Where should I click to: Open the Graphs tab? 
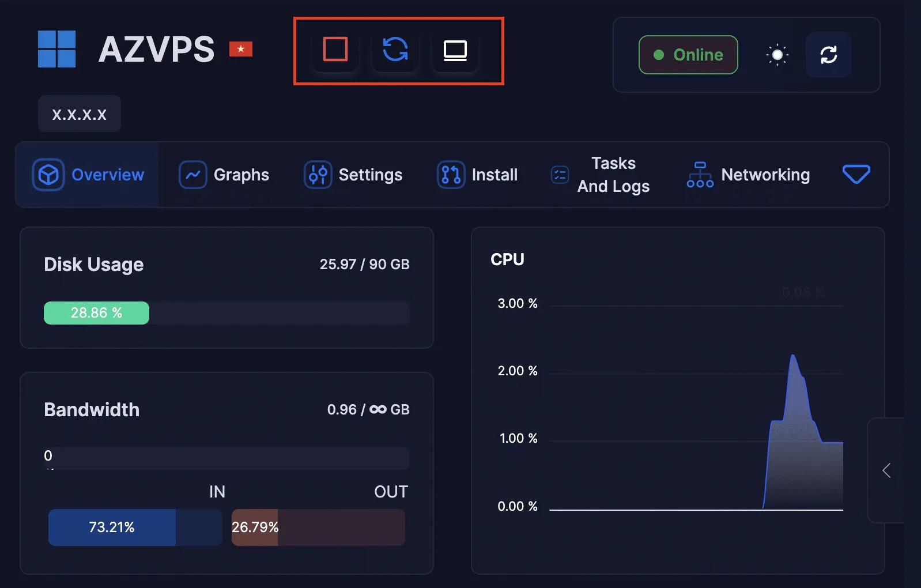(x=224, y=175)
